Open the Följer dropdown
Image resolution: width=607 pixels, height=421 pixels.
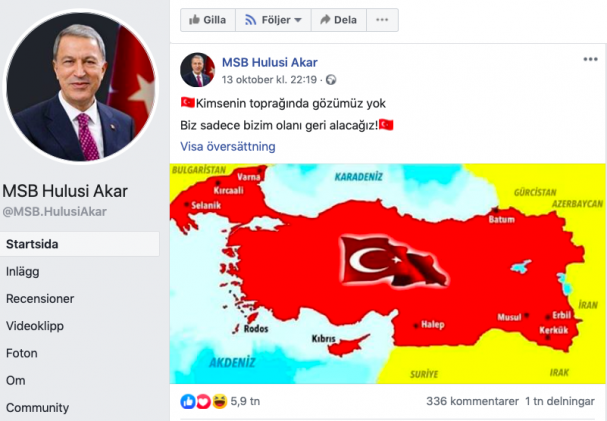[273, 20]
